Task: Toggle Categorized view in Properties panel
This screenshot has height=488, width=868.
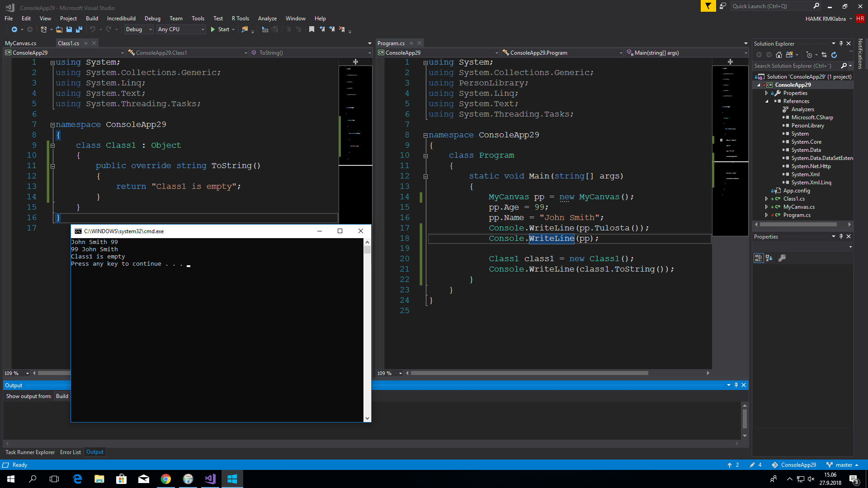Action: pos(759,258)
